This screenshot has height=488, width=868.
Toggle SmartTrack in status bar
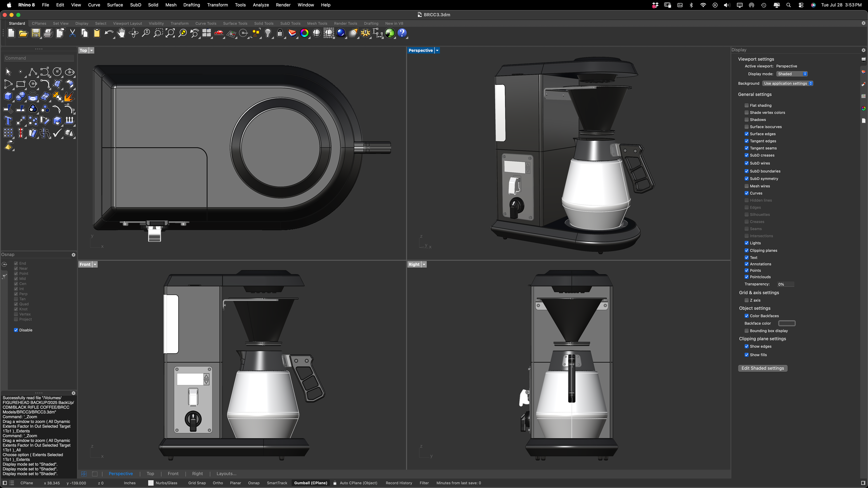coord(277,483)
